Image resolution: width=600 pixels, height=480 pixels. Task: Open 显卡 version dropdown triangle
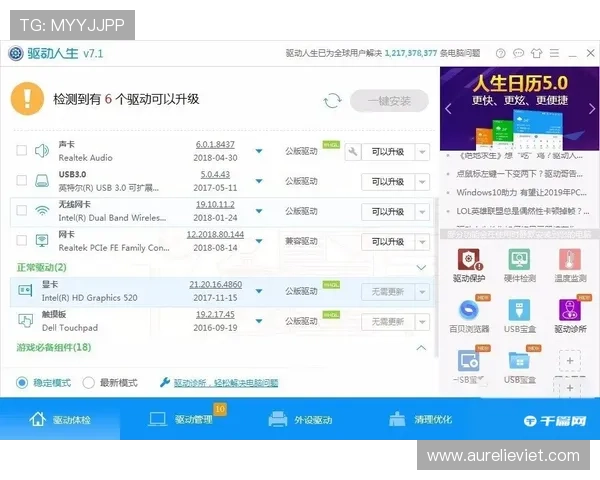(x=259, y=291)
